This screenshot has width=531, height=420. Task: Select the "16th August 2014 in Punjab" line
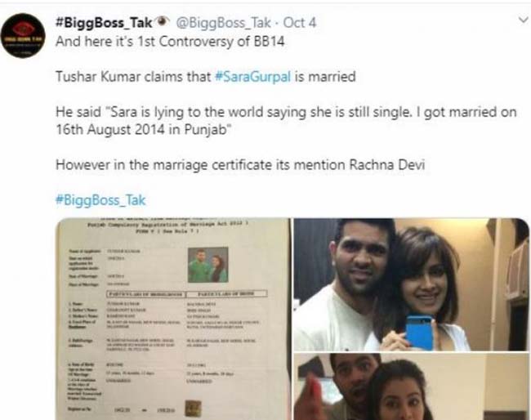(x=144, y=130)
